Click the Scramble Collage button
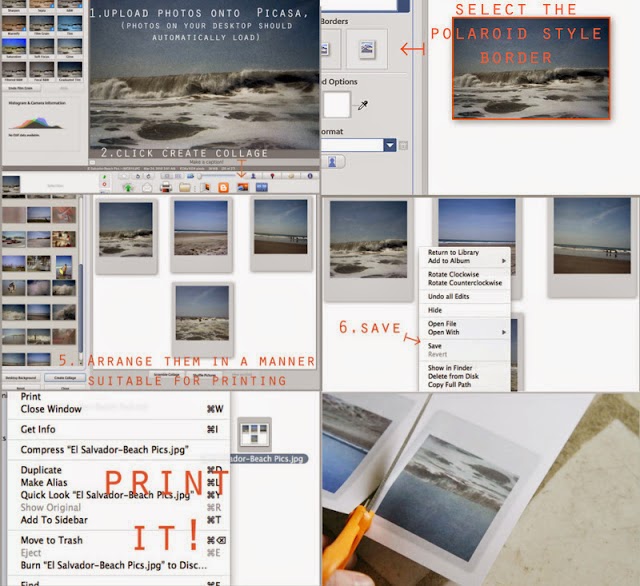The width and height of the screenshot is (640, 586). pos(169,375)
